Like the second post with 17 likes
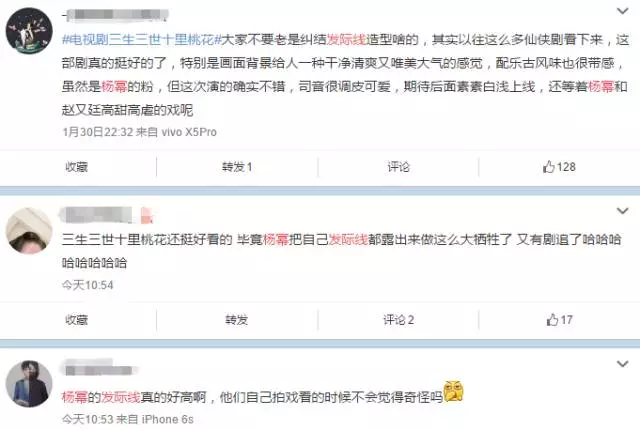Viewport: 640px width, 430px height. [559, 319]
